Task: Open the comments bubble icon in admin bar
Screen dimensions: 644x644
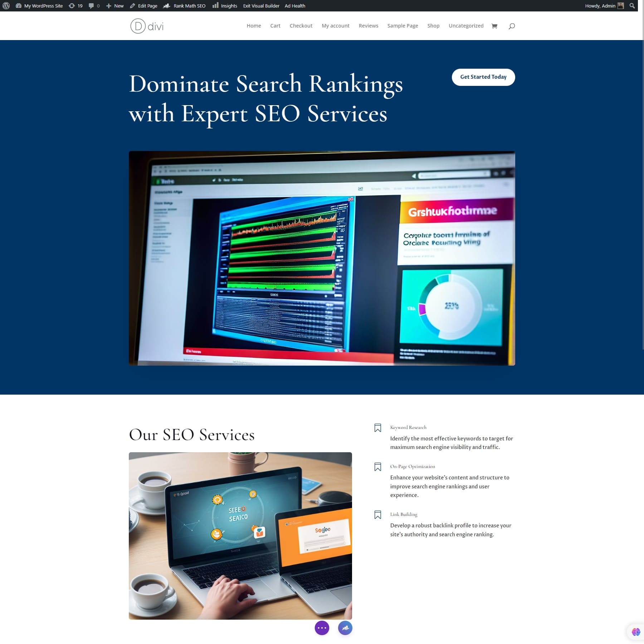Action: click(x=92, y=5)
